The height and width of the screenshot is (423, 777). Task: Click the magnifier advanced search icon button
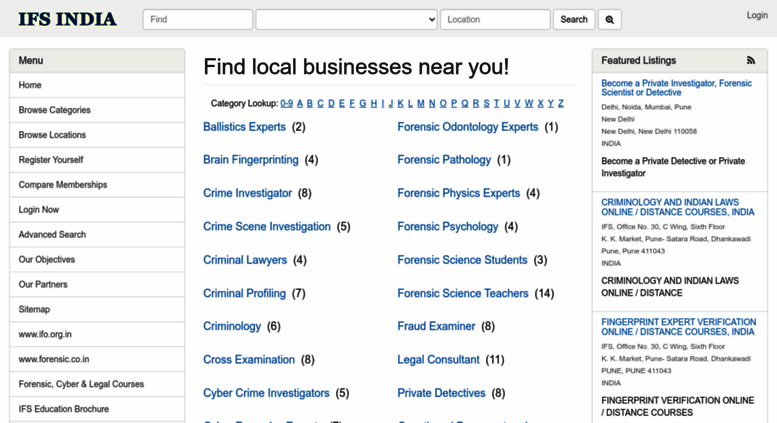pyautogui.click(x=610, y=19)
